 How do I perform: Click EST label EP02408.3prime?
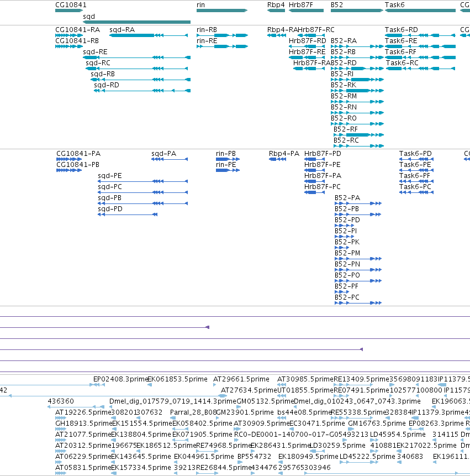click(x=120, y=379)
